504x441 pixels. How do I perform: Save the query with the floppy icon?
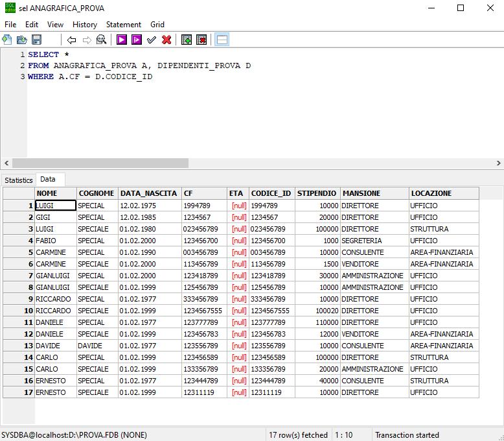[37, 40]
